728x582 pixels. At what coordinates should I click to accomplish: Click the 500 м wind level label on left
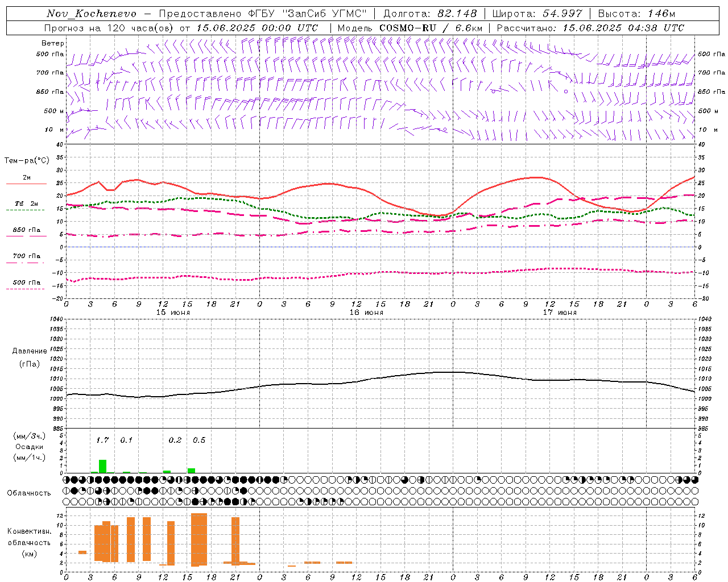click(x=51, y=111)
